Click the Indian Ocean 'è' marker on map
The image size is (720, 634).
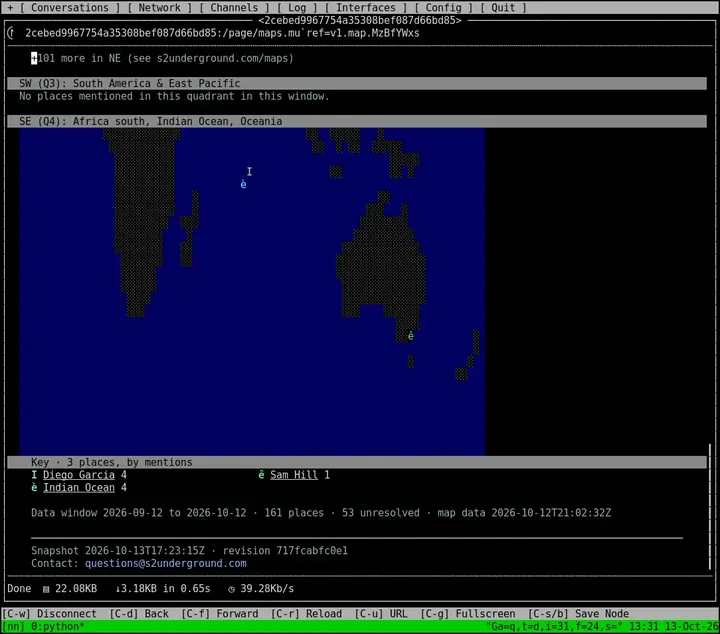243,184
